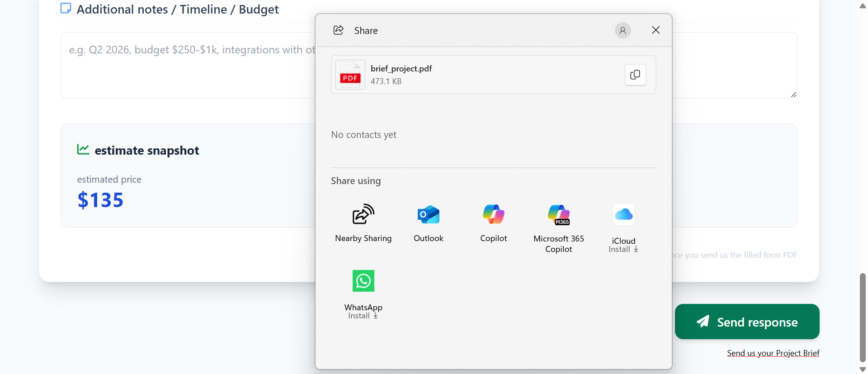Close the Share dialog
Viewport: 868px width, 374px height.
coord(656,30)
